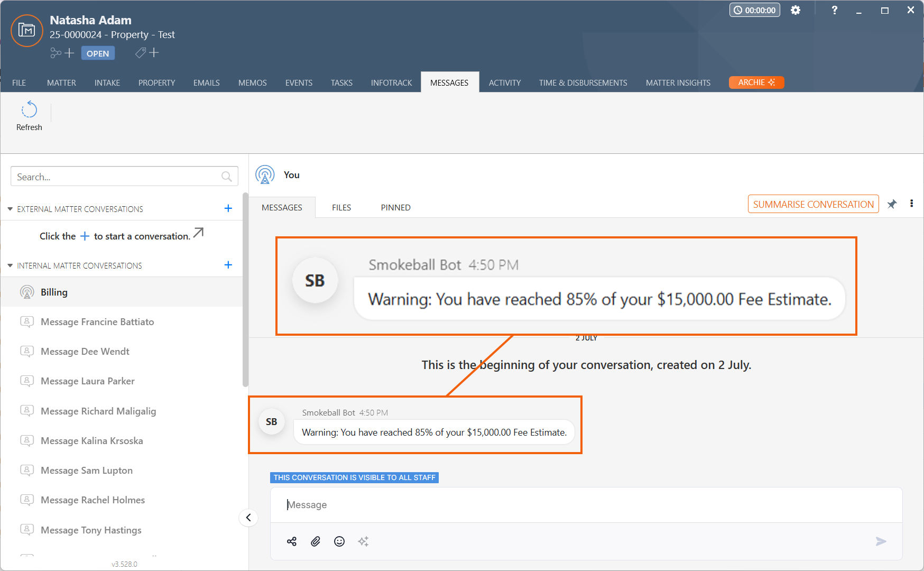Collapse the conversation list with the chevron
This screenshot has width=924, height=571.
click(x=248, y=518)
